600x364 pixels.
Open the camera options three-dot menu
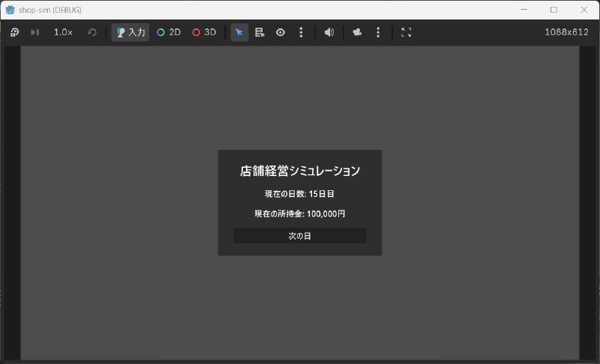click(378, 32)
